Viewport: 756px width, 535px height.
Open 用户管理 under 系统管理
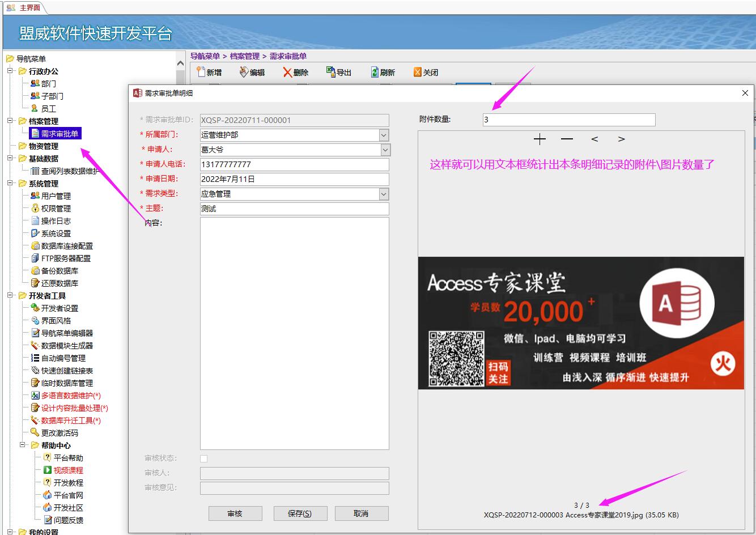[x=56, y=196]
